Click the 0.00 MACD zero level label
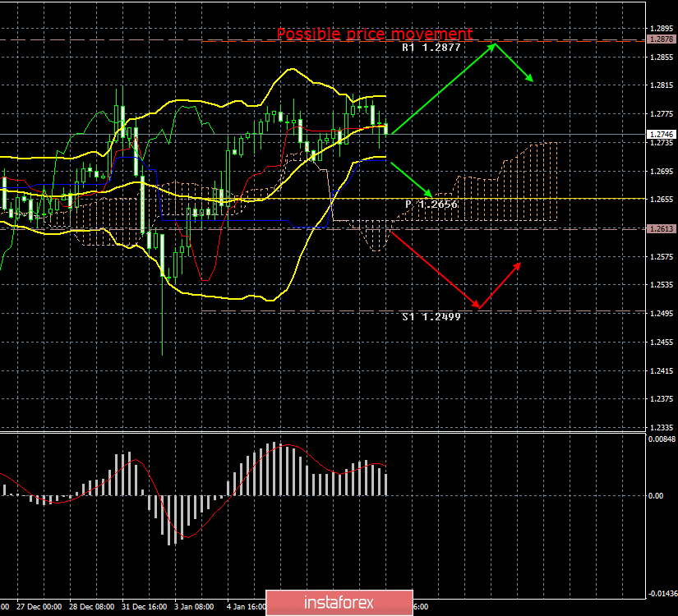The height and width of the screenshot is (616, 678). point(657,496)
